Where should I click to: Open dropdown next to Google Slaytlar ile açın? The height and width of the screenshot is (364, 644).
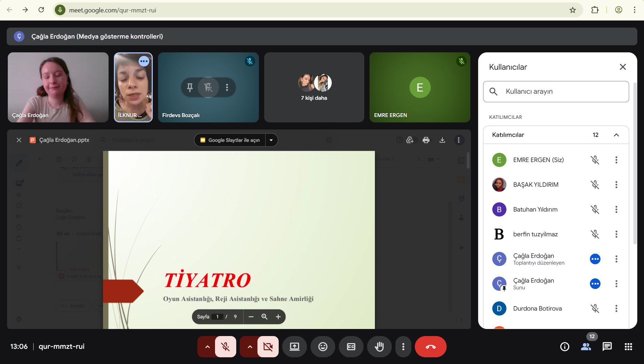point(271,140)
